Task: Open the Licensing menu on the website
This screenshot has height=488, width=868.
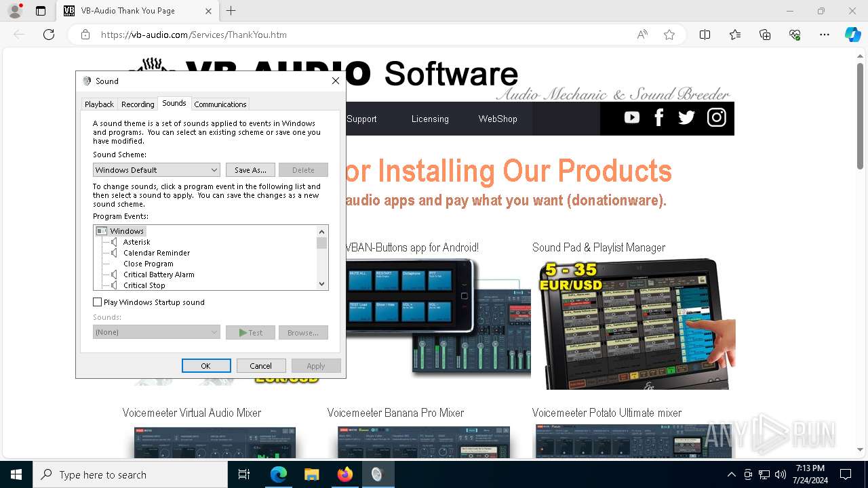Action: click(430, 119)
